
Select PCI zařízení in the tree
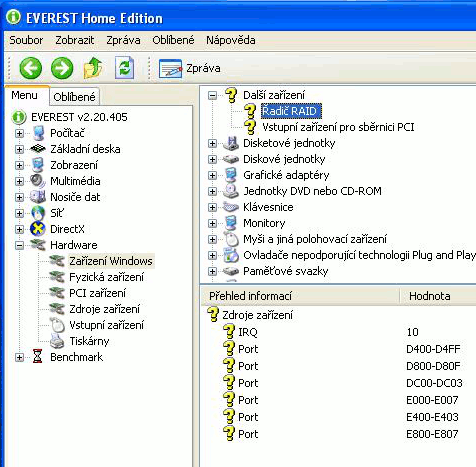97,293
